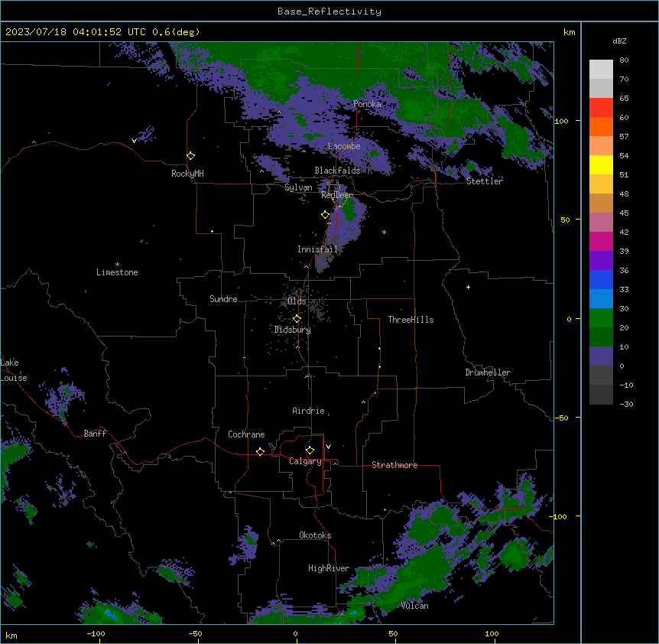Click the white plus marker north of Drumheller

tap(468, 287)
